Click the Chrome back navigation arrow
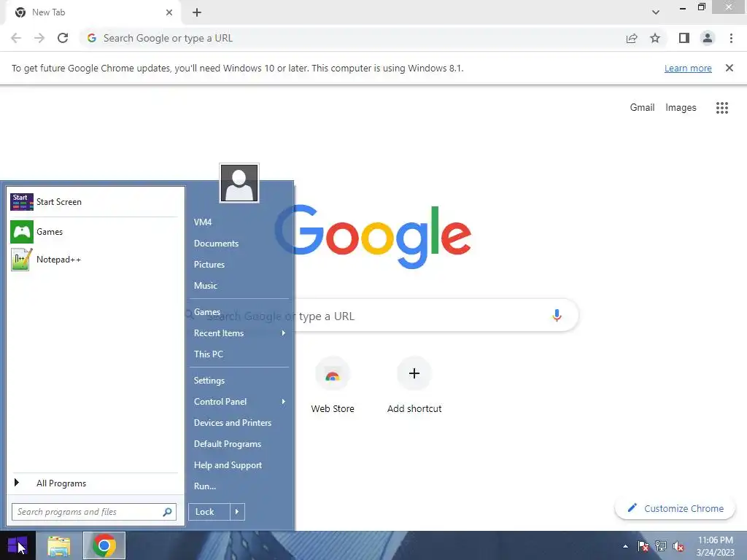Screen dimensions: 747x560 pos(16,38)
